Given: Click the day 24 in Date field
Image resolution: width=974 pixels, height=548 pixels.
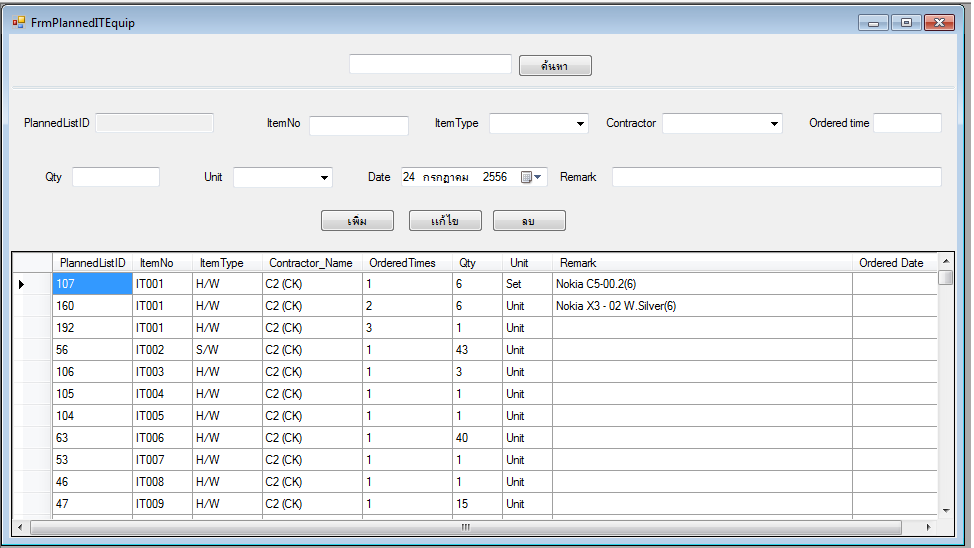Looking at the screenshot, I should point(409,177).
